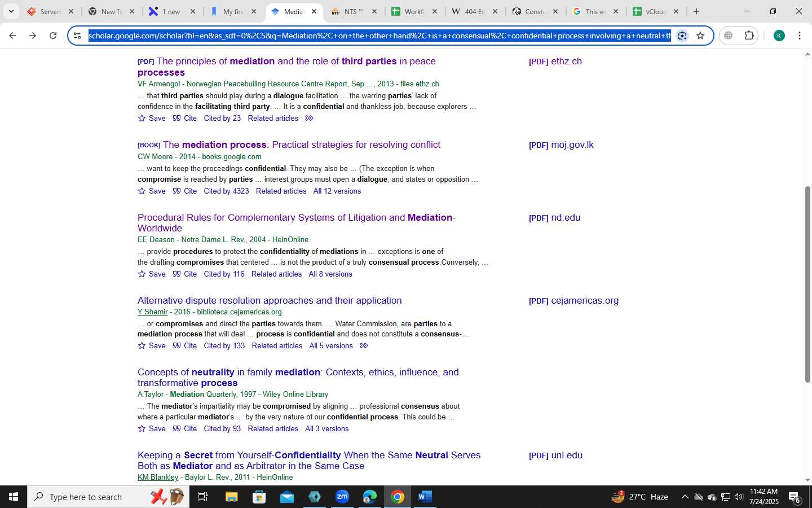The width and height of the screenshot is (812, 508).
Task: Open 'Concepts of neutrality in family mediation' title
Action: point(298,377)
